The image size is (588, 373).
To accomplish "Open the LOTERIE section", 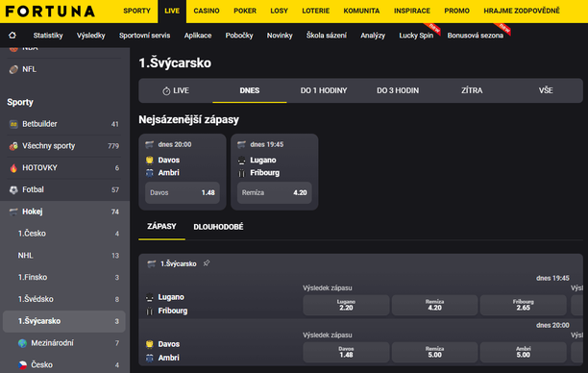I will [x=316, y=11].
